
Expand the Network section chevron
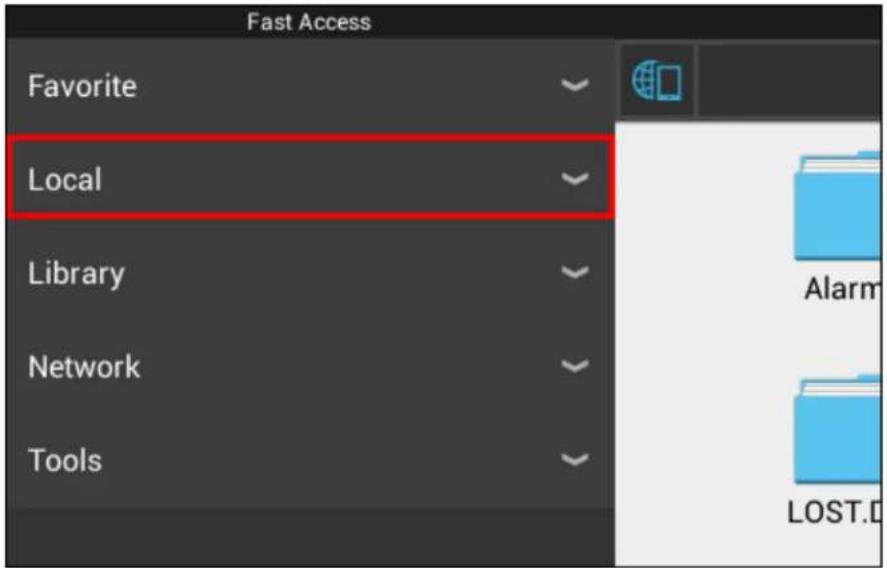point(575,367)
